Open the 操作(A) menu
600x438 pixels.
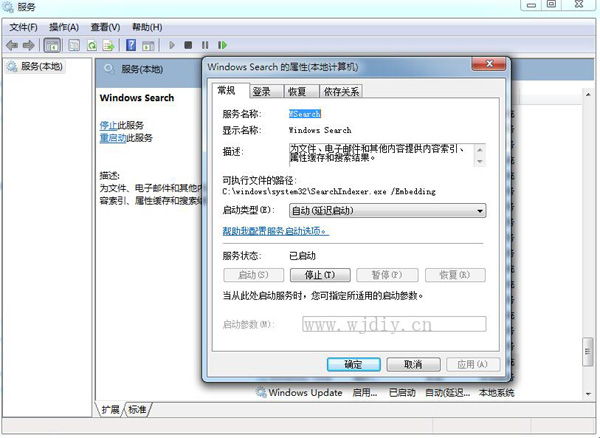pos(64,27)
